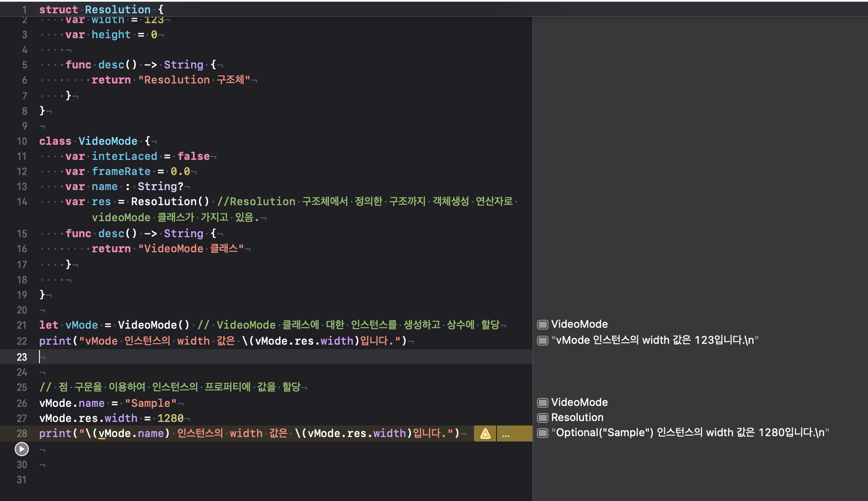This screenshot has height=501, width=868.
Task: Open Quick Look for the Resolution result
Action: coord(542,417)
